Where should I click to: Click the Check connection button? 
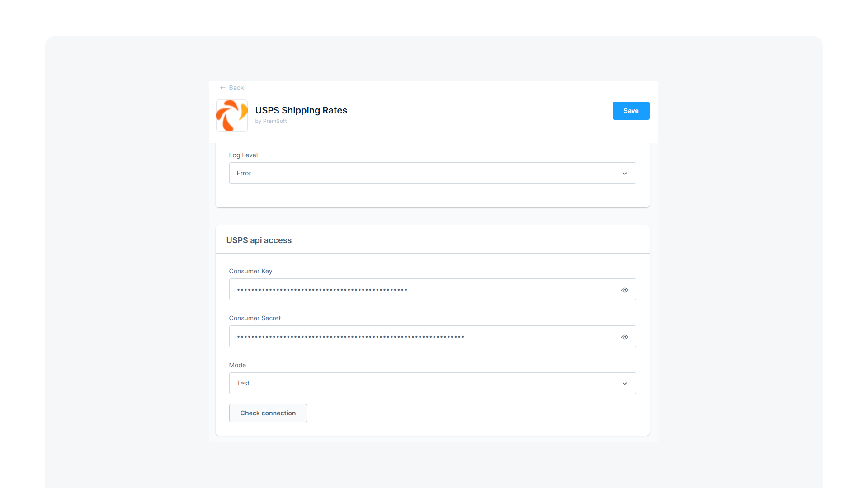[x=268, y=413]
